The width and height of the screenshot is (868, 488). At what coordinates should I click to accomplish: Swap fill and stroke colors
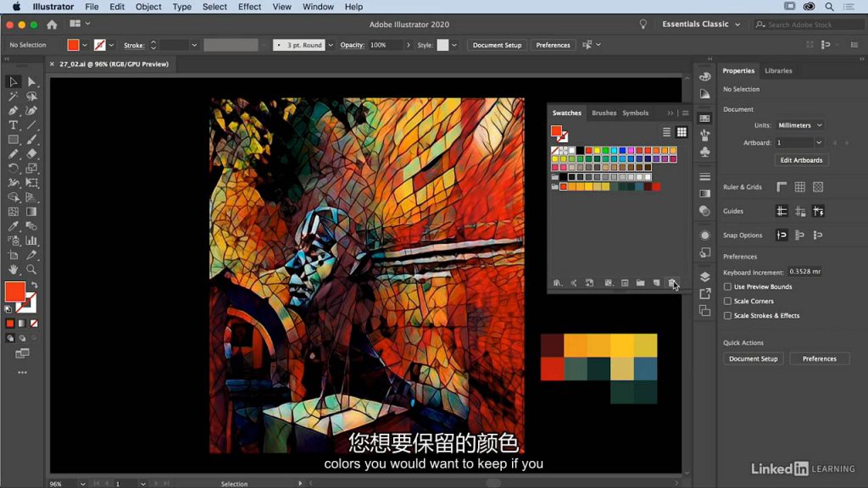coord(35,285)
